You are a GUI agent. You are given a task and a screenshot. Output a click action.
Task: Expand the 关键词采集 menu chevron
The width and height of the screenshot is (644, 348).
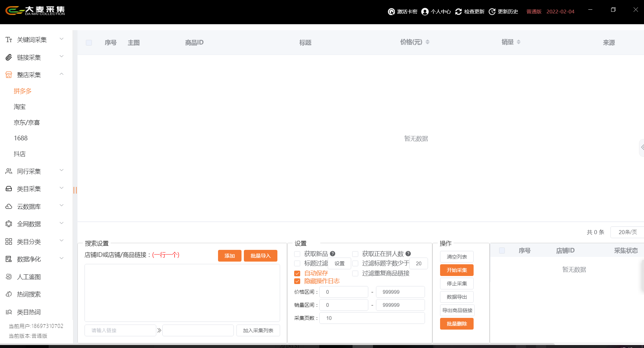coord(61,39)
